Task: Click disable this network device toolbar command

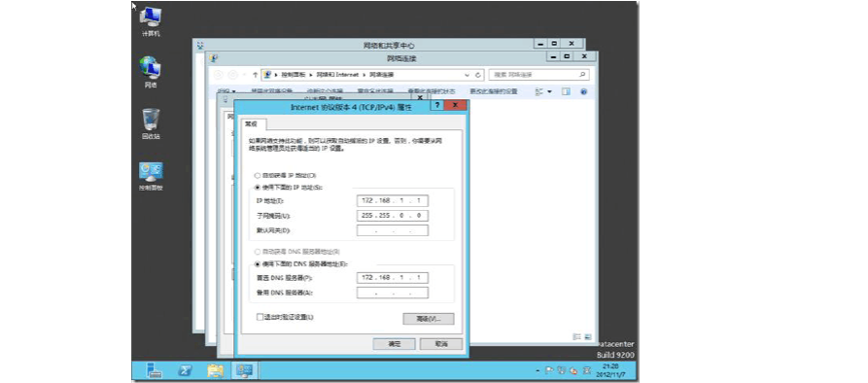Action: tap(271, 91)
